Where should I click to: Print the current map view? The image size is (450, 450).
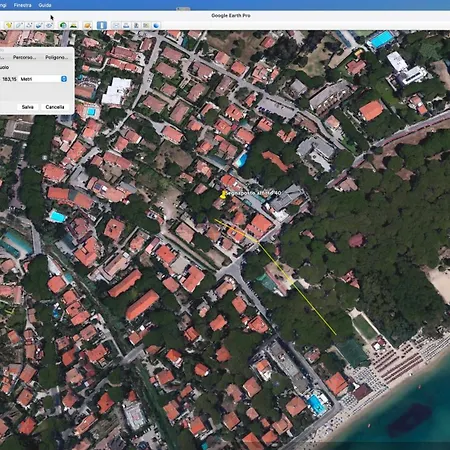(126, 25)
